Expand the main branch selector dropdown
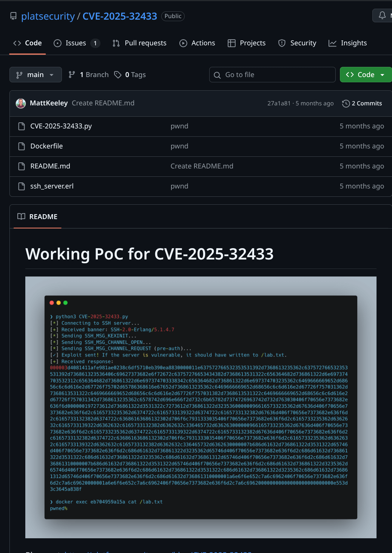 [35, 75]
